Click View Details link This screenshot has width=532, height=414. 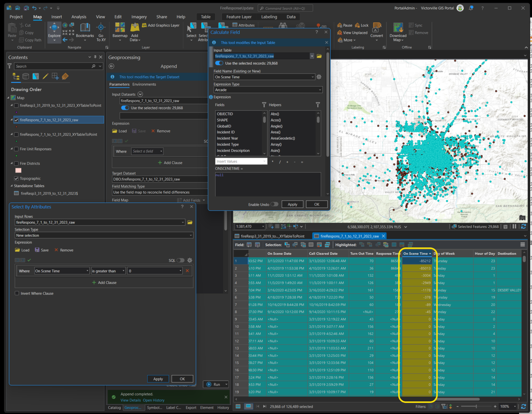pyautogui.click(x=130, y=400)
